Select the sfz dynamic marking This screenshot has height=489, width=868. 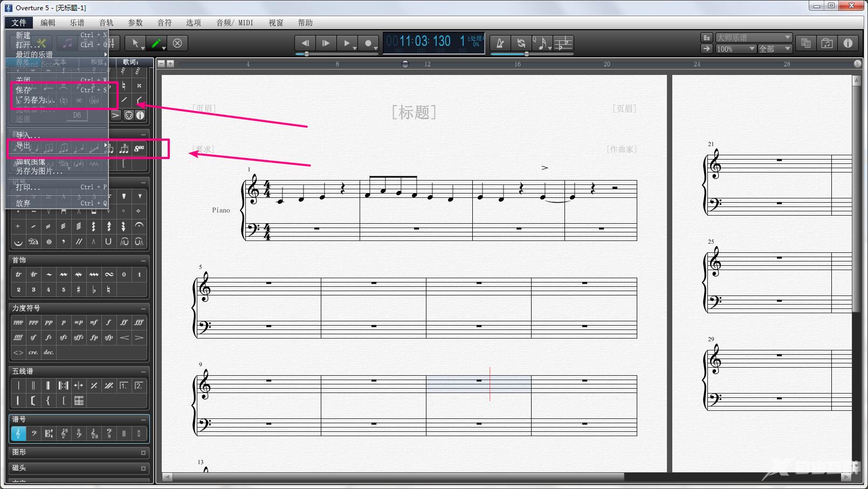coord(64,338)
